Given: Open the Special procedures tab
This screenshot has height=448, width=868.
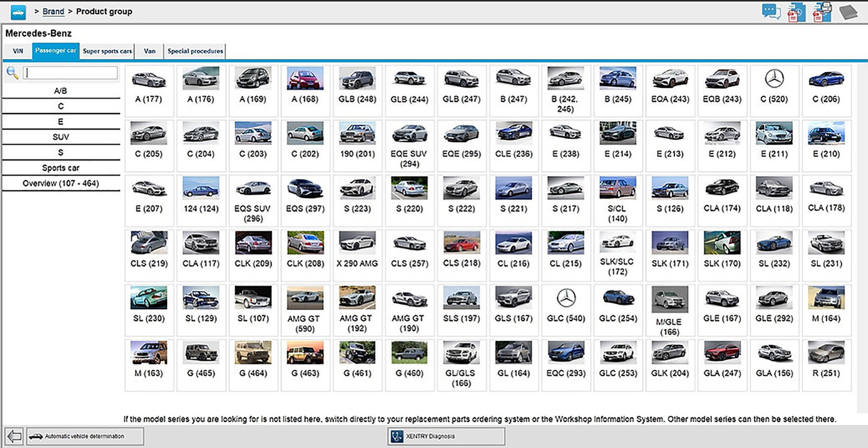Looking at the screenshot, I should pyautogui.click(x=195, y=51).
